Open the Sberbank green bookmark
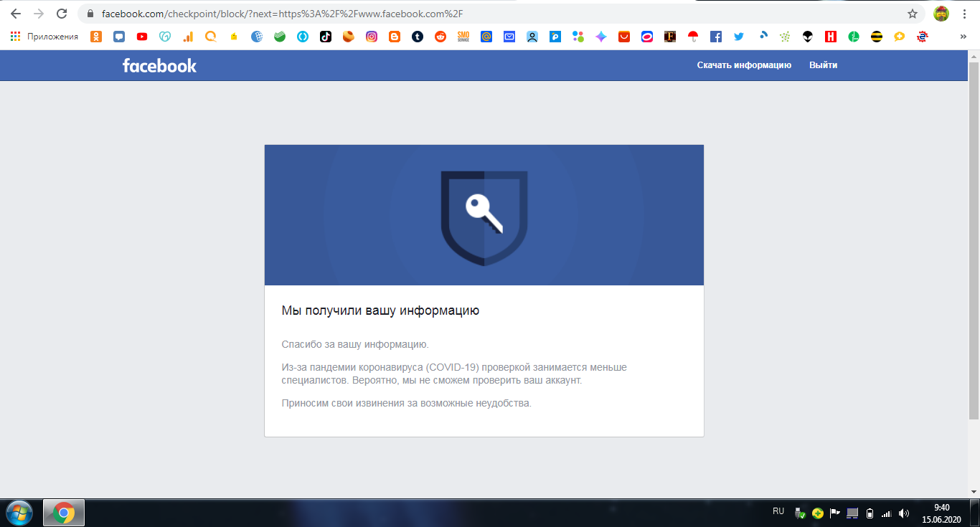Viewport: 980px width, 527px height. [280, 37]
